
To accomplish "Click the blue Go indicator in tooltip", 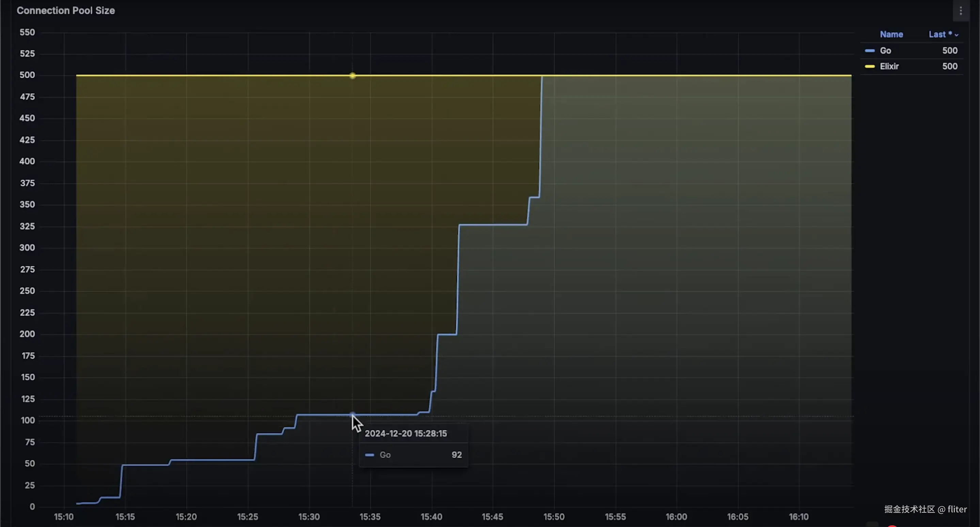I will 369,455.
